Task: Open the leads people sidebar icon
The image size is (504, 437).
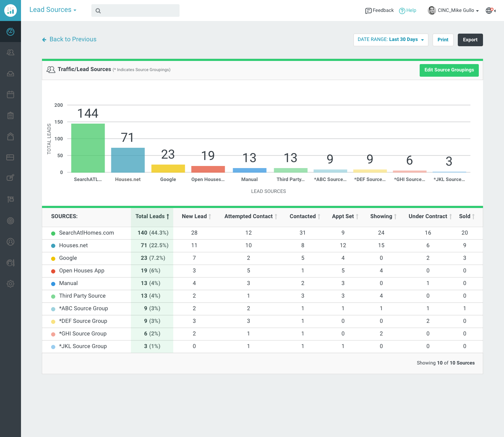Action: click(x=10, y=53)
